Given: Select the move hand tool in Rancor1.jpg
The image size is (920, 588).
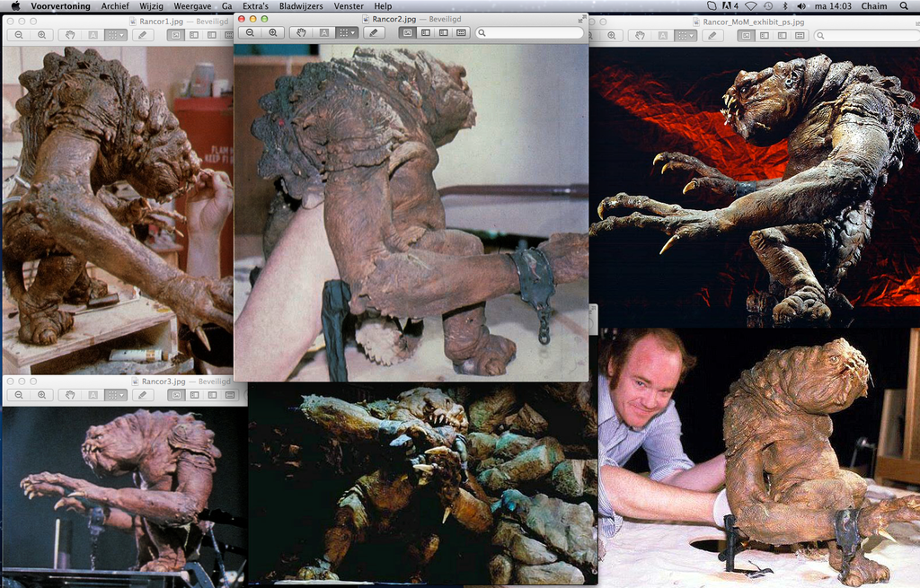Looking at the screenshot, I should click(70, 35).
